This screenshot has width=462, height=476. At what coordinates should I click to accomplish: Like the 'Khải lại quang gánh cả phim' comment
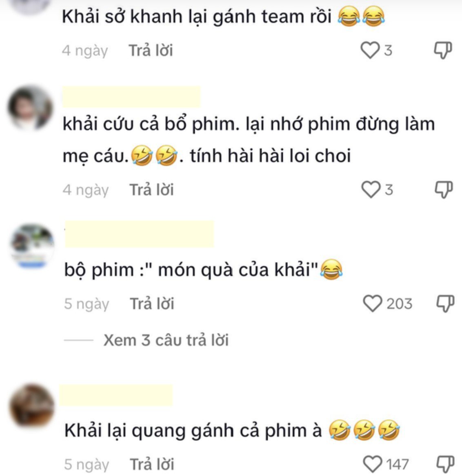pos(373,464)
